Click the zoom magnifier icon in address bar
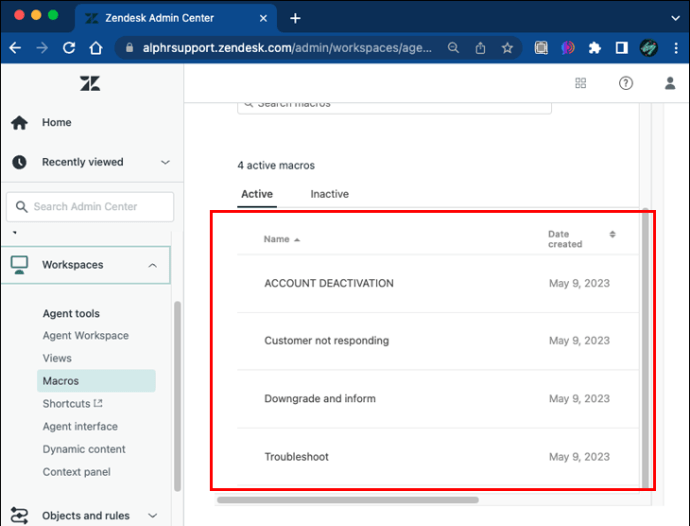The image size is (690, 526). 453,48
